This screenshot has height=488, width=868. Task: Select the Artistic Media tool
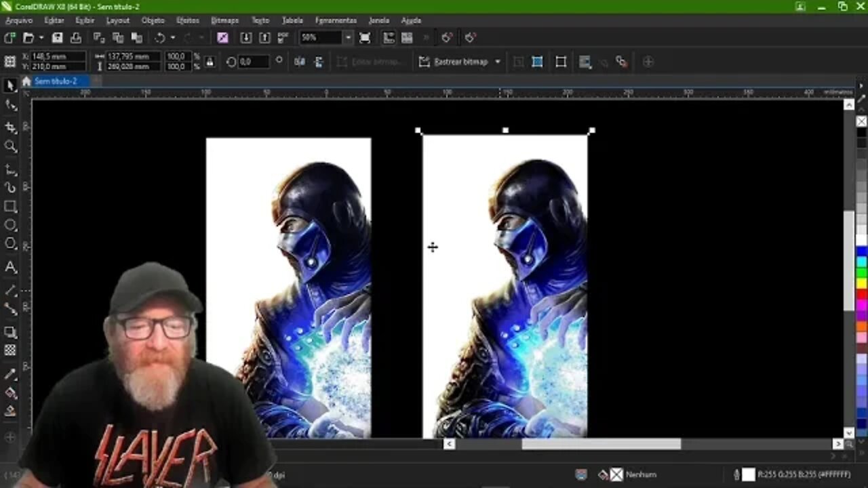pos(10,188)
